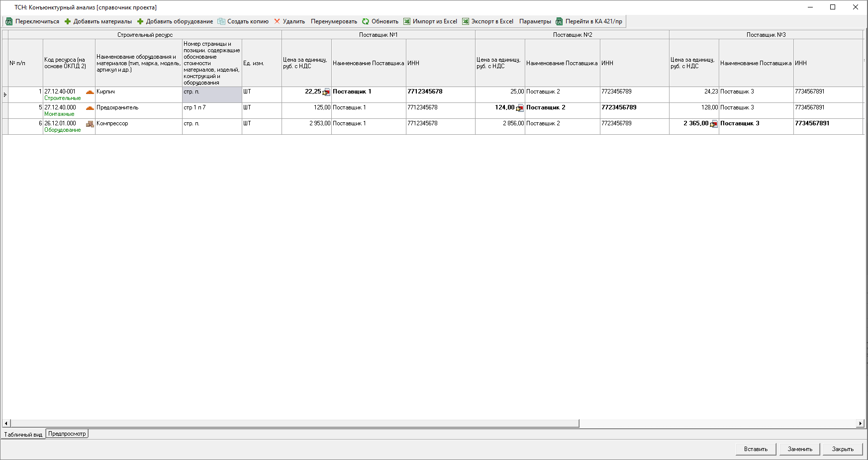
Task: Click the selected-price marker beside 2 365,00
Action: pyautogui.click(x=714, y=124)
